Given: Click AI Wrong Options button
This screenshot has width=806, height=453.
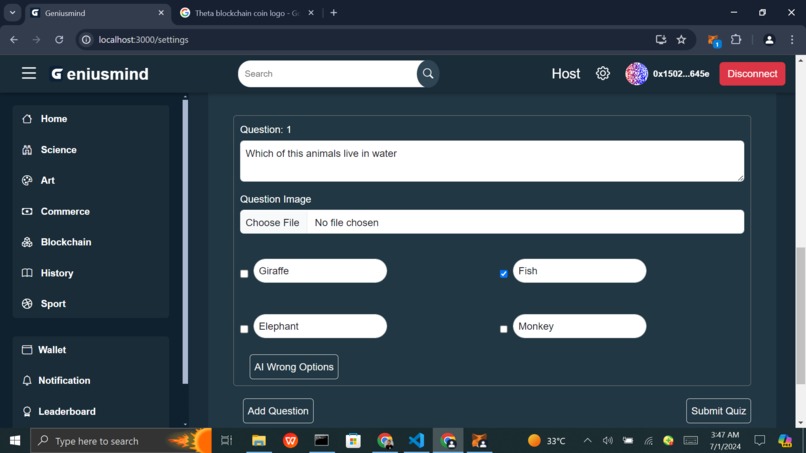Looking at the screenshot, I should (294, 367).
